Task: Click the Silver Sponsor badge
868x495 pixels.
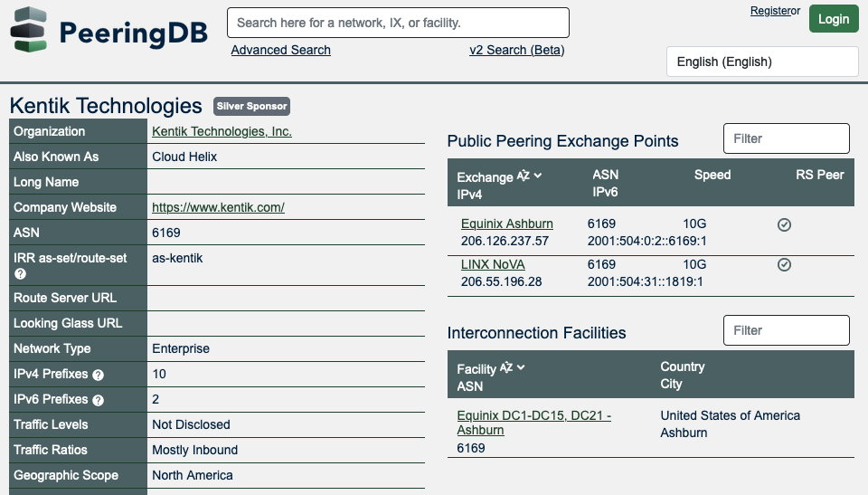Action: tap(252, 106)
